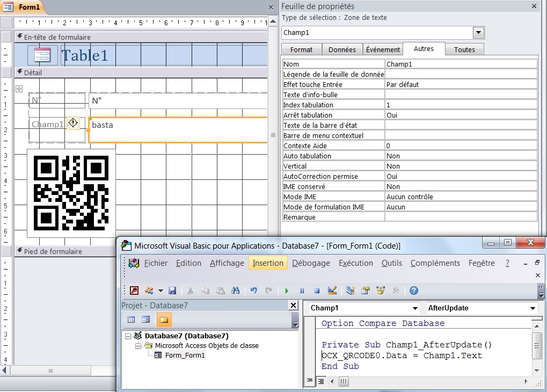The height and width of the screenshot is (392, 547).
Task: Switch to the Données tab
Action: pyautogui.click(x=342, y=49)
